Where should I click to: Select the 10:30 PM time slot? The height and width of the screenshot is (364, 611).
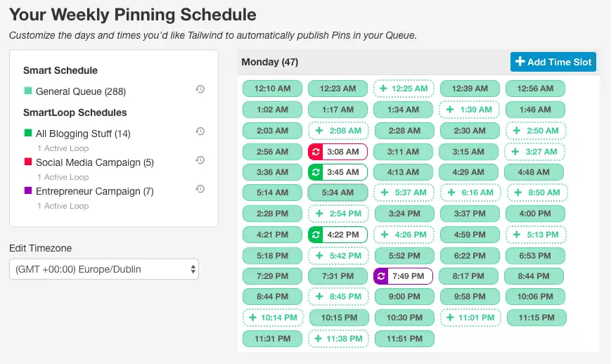click(x=404, y=318)
